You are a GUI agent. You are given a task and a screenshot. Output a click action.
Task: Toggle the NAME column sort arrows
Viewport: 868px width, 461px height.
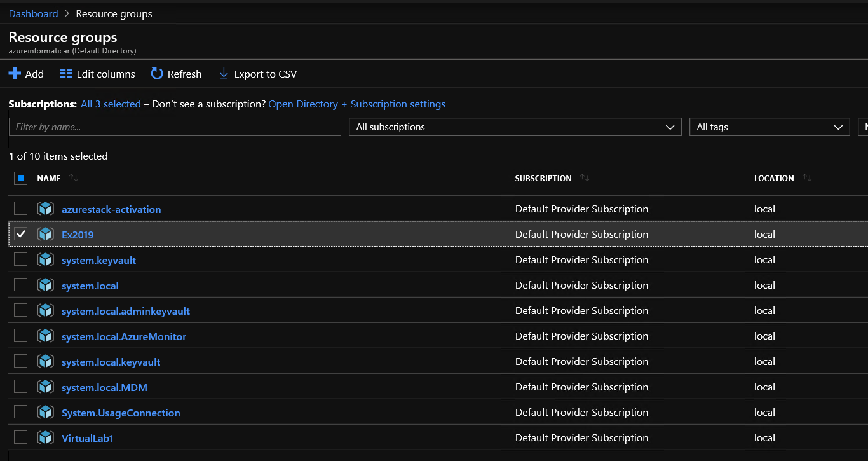click(x=74, y=178)
